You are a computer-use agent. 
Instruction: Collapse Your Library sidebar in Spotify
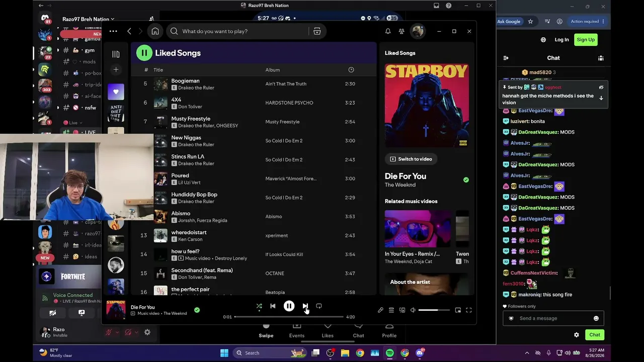[116, 54]
